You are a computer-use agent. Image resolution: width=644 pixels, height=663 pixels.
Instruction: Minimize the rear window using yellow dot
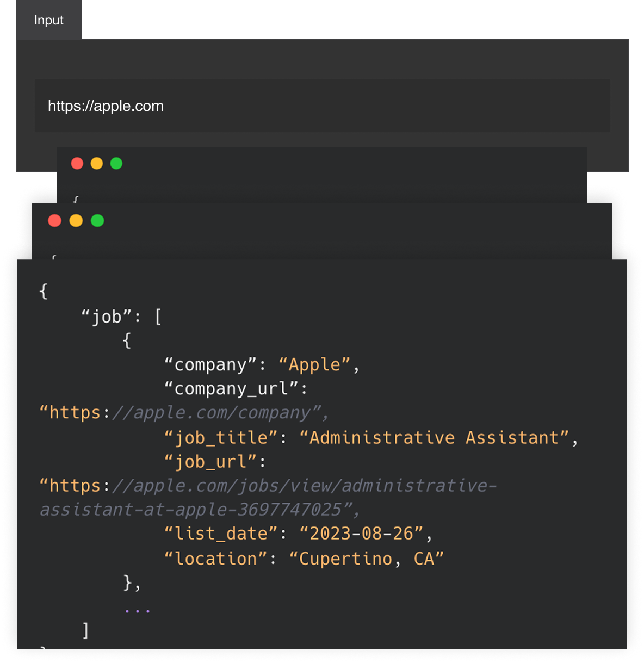pyautogui.click(x=97, y=163)
